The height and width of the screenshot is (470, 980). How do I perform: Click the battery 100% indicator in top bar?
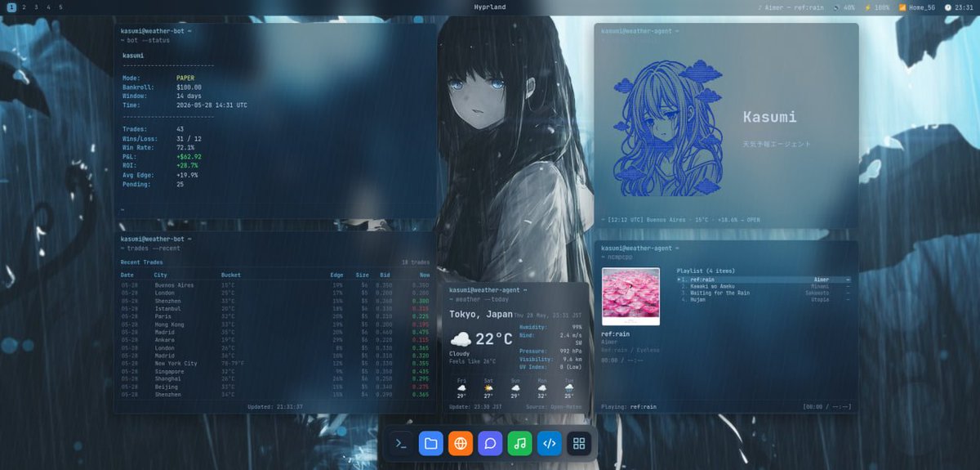(x=877, y=7)
